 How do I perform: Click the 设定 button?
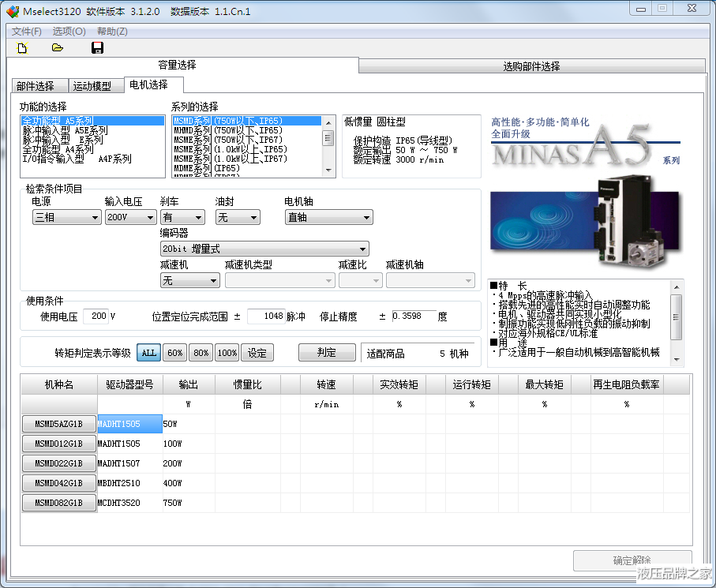click(257, 353)
